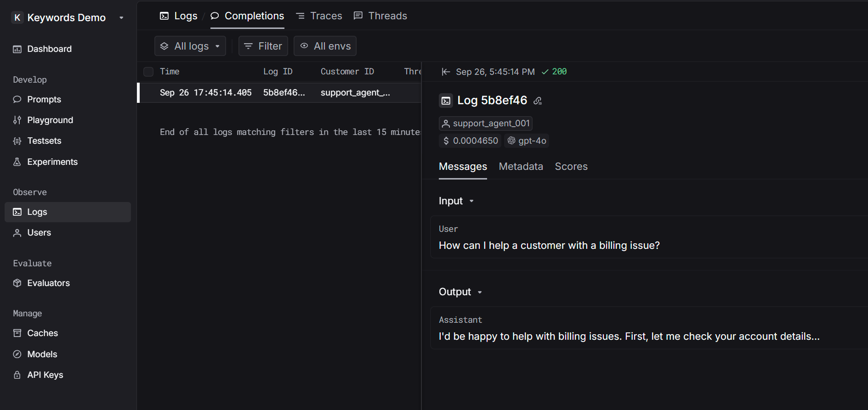Click the copy link icon beside Log 5b8ef46

point(538,101)
